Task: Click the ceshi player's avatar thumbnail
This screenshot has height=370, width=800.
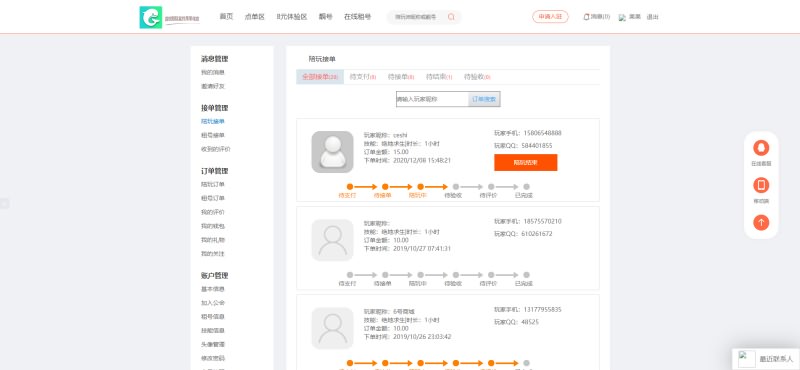Action: 333,152
